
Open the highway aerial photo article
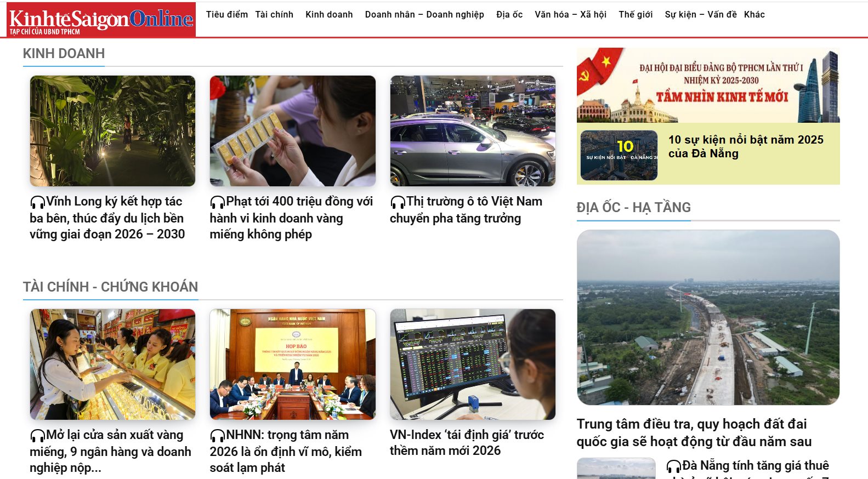708,317
